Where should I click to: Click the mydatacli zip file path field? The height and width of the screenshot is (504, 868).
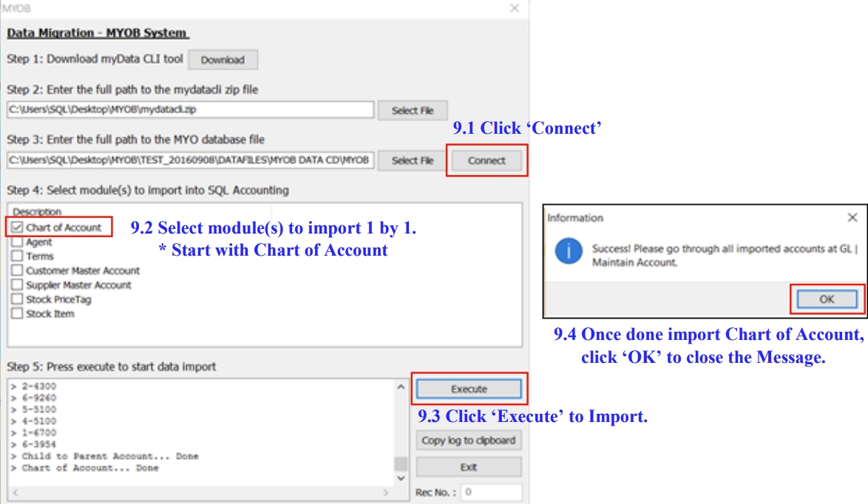[x=191, y=110]
